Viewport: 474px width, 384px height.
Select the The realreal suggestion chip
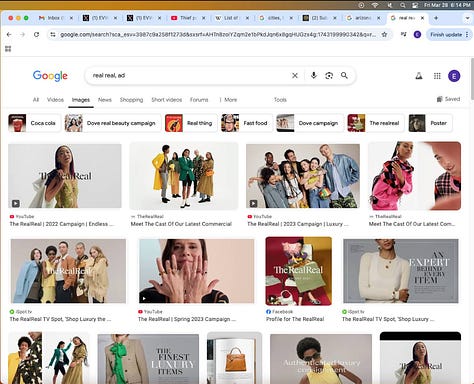point(376,123)
